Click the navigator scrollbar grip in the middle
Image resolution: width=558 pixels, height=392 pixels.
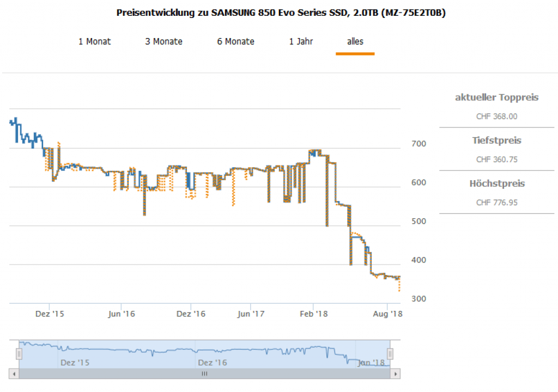pyautogui.click(x=205, y=374)
